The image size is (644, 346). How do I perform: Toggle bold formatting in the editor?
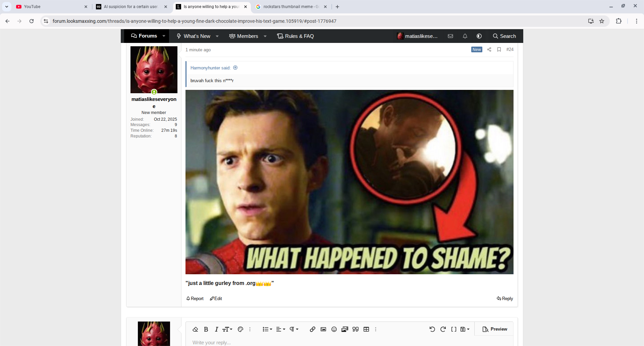point(206,329)
